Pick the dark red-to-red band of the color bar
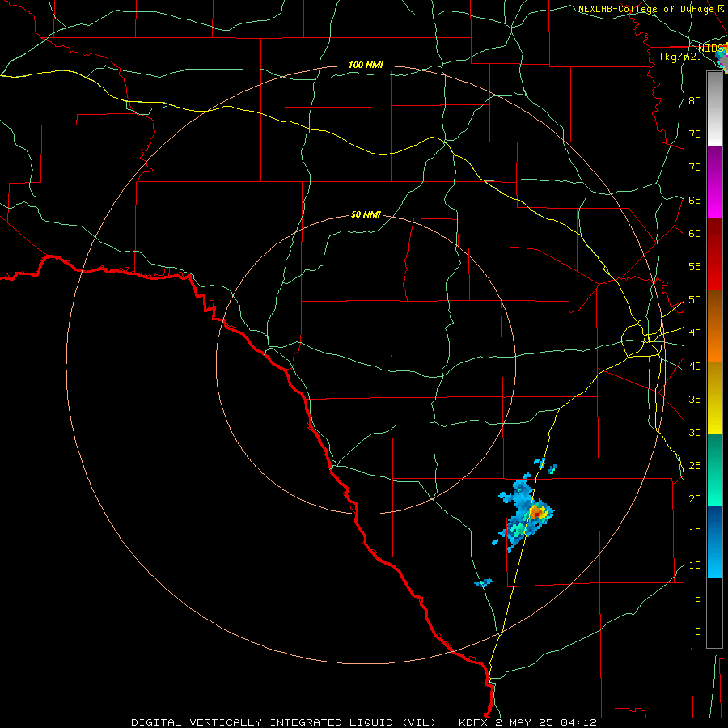Image resolution: width=728 pixels, height=728 pixels. pyautogui.click(x=714, y=253)
